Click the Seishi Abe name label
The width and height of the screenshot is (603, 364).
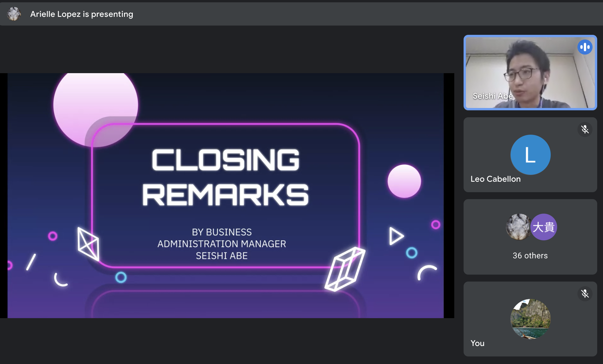[x=493, y=96]
